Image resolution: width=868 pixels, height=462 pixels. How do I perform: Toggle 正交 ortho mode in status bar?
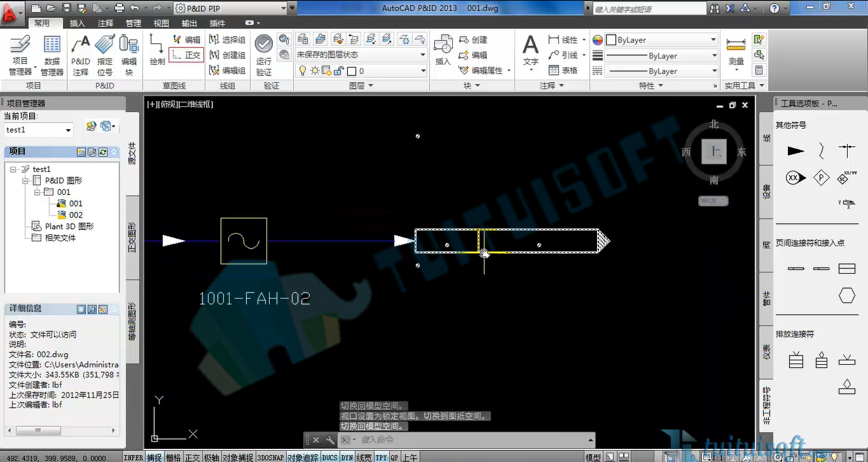coord(192,457)
